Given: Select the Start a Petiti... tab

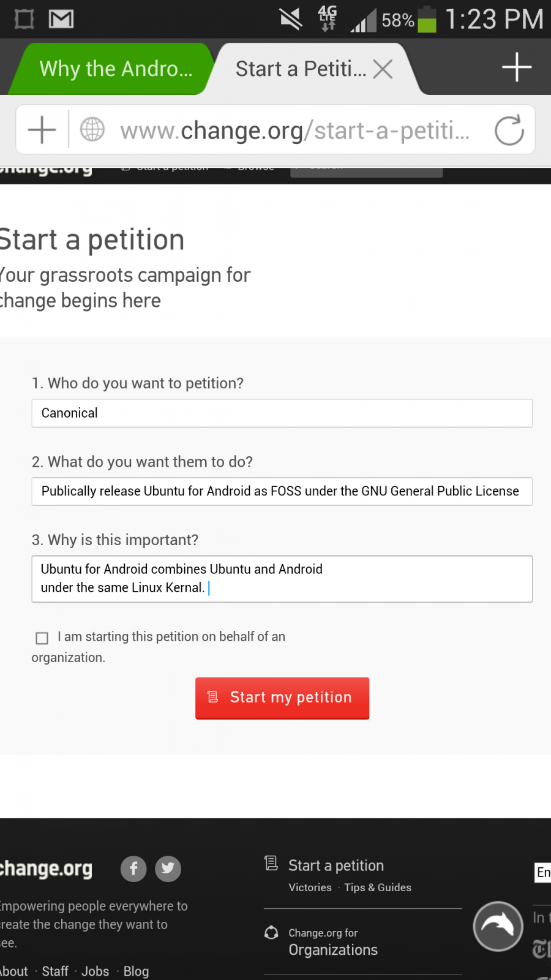Looking at the screenshot, I should (x=300, y=69).
